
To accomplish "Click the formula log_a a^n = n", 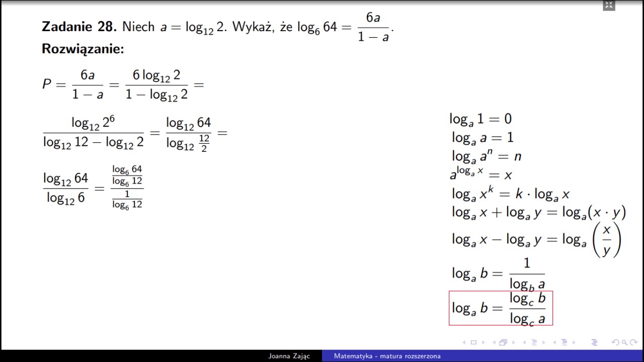I will (486, 156).
